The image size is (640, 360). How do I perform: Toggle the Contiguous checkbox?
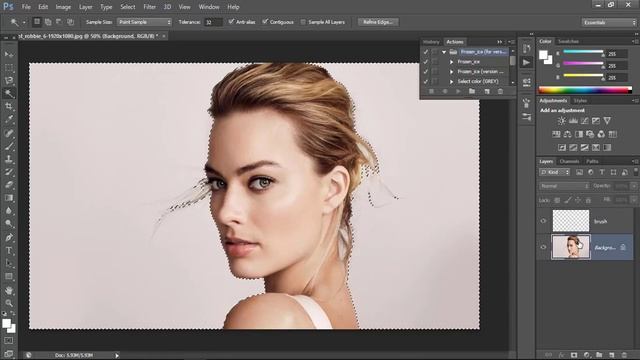point(265,22)
